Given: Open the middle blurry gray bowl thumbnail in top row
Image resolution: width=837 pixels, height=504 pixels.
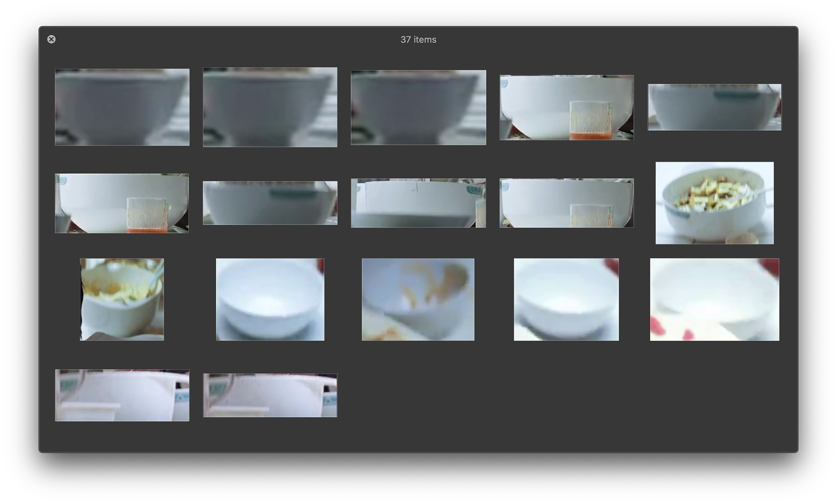Looking at the screenshot, I should click(270, 107).
